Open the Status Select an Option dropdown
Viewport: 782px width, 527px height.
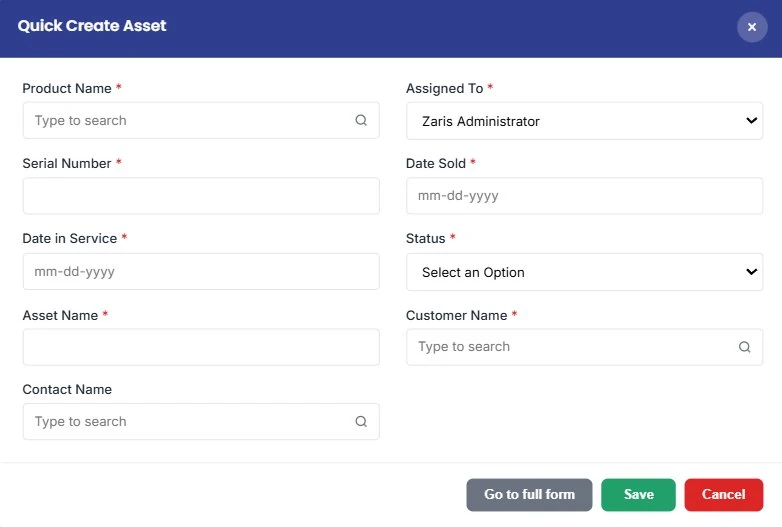[585, 272]
